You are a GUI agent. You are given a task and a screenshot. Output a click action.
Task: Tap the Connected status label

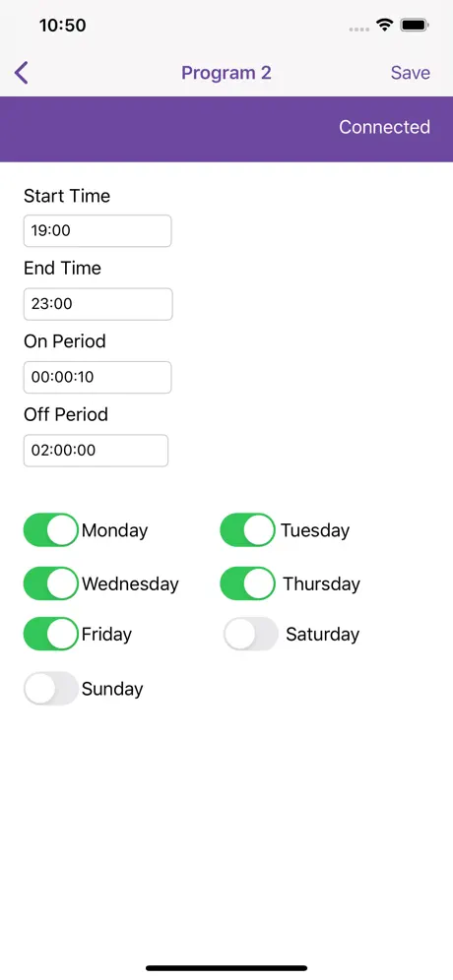(384, 127)
